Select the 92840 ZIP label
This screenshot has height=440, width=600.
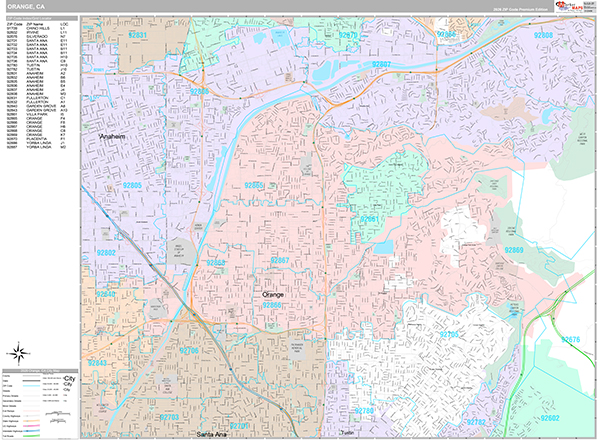106,294
